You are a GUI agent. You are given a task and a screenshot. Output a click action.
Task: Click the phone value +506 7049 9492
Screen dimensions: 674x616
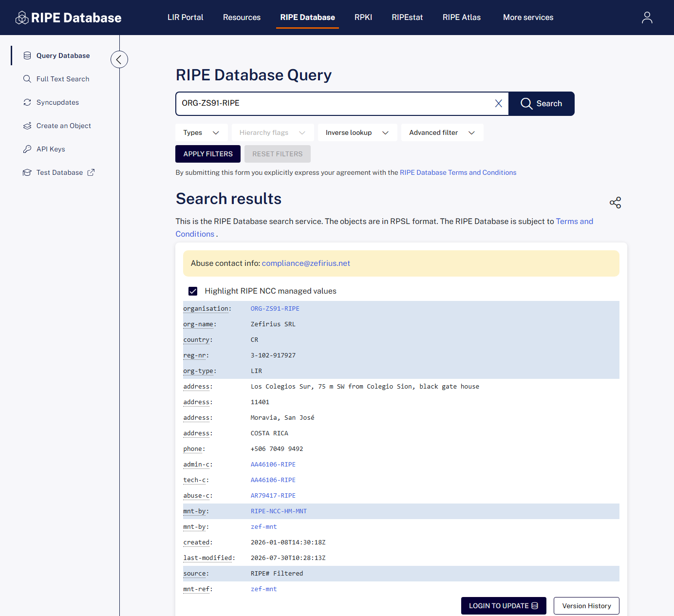(x=277, y=449)
